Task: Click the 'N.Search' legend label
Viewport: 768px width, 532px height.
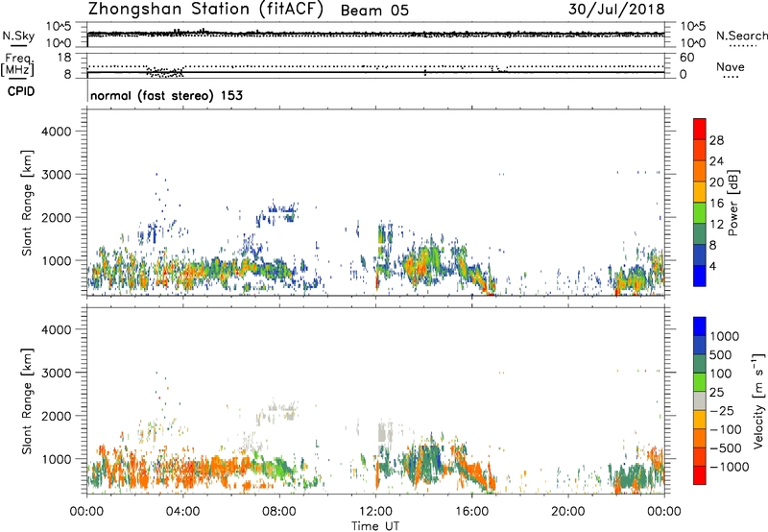Action: click(x=742, y=36)
